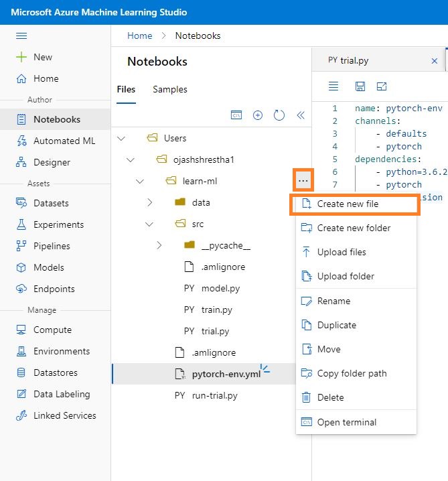This screenshot has height=481, width=448.
Task: Toggle the hamburger navigation menu
Action: tap(21, 36)
